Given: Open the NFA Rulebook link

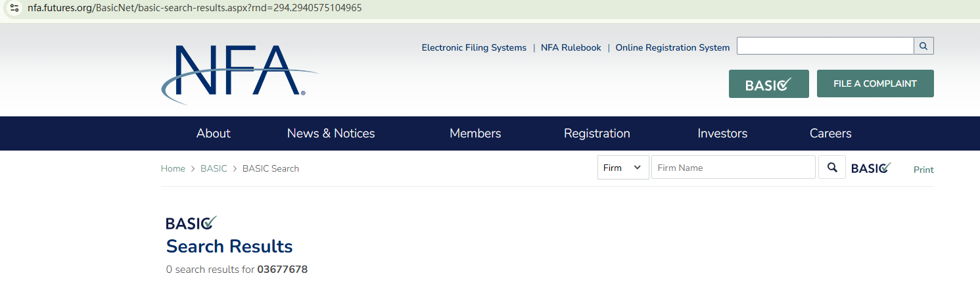Looking at the screenshot, I should pos(571,48).
